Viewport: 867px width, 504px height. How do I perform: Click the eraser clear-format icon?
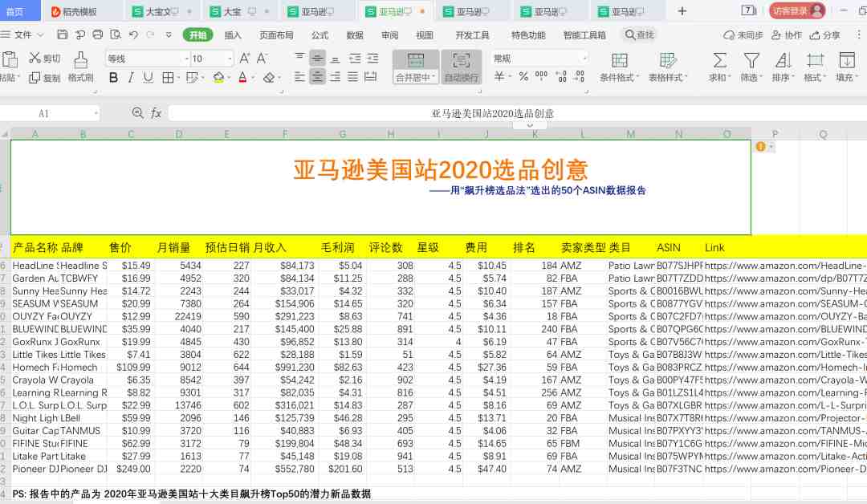pyautogui.click(x=269, y=78)
